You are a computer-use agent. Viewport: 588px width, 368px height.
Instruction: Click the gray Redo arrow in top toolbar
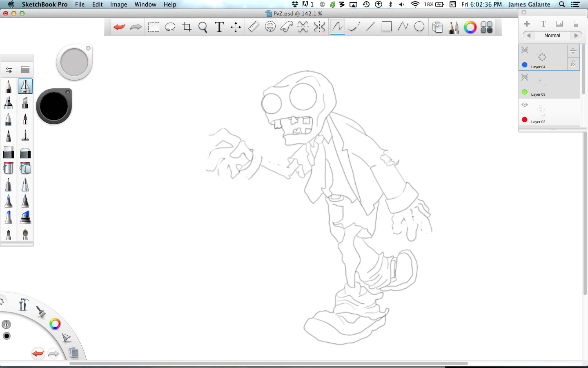[136, 27]
